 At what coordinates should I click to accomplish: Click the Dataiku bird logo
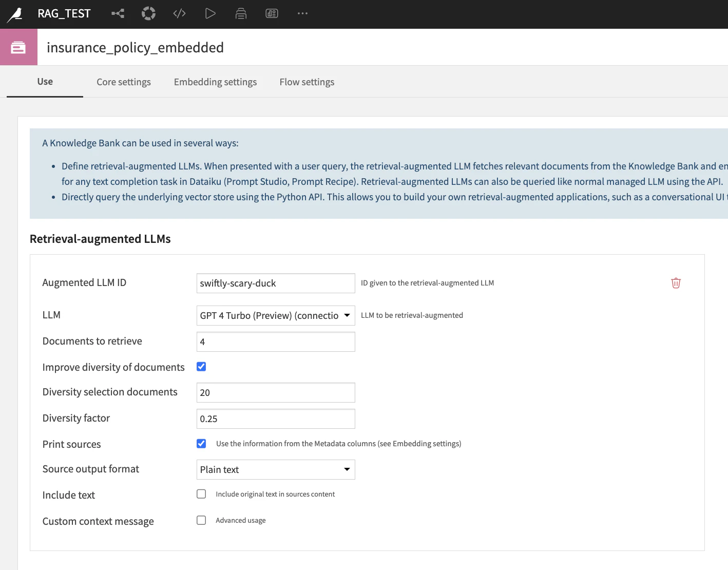pyautogui.click(x=15, y=14)
